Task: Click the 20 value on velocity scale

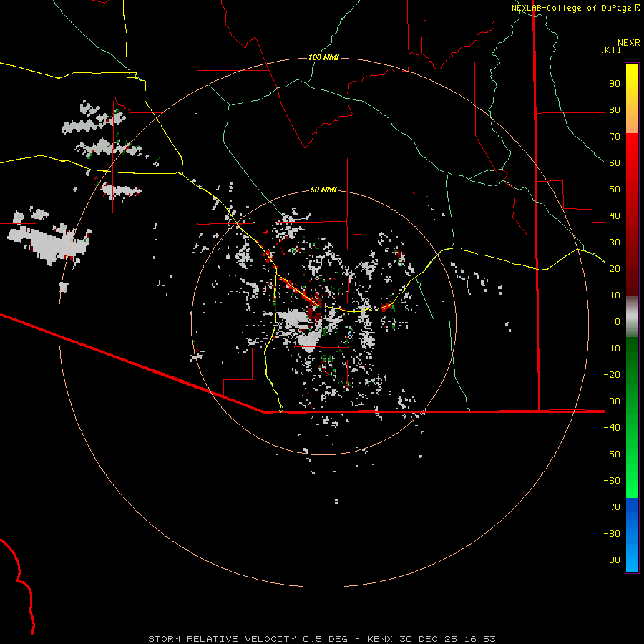Action: [x=615, y=269]
